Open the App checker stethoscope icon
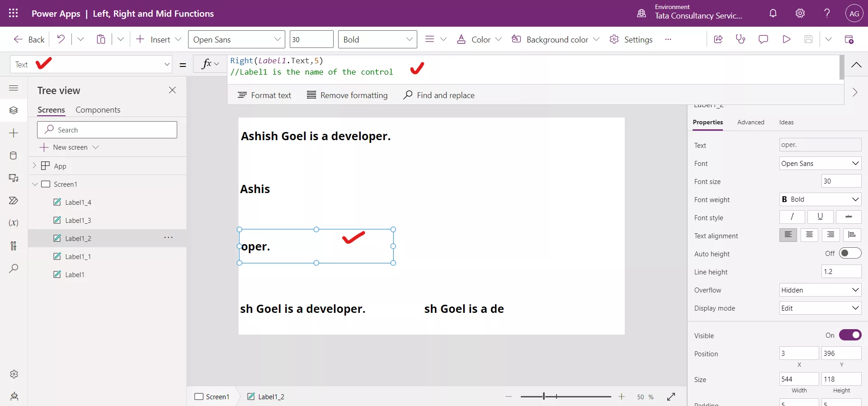The width and height of the screenshot is (868, 406). tap(741, 39)
